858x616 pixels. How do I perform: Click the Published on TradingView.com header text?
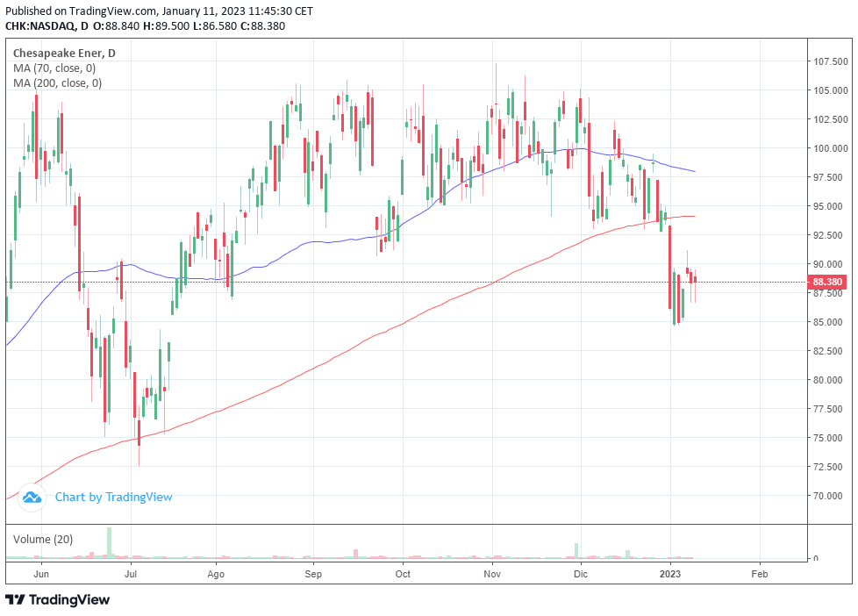(x=160, y=11)
